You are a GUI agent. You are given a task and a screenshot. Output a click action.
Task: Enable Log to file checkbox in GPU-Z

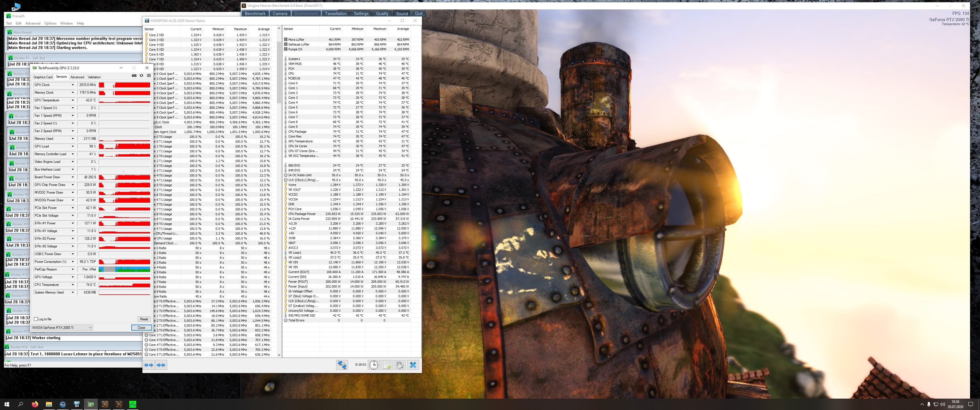point(36,319)
